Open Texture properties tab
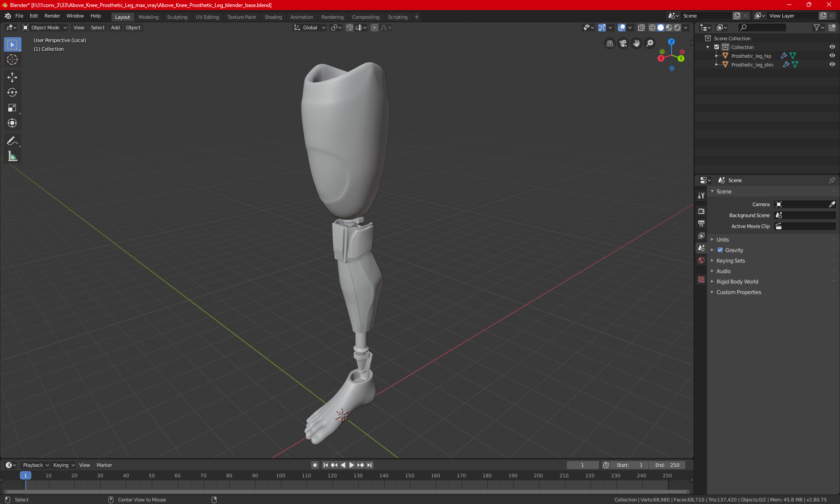The width and height of the screenshot is (840, 504). 701,280
